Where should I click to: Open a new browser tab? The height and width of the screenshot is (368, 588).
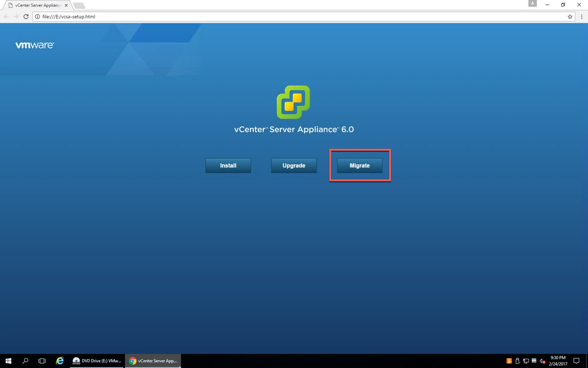click(79, 5)
